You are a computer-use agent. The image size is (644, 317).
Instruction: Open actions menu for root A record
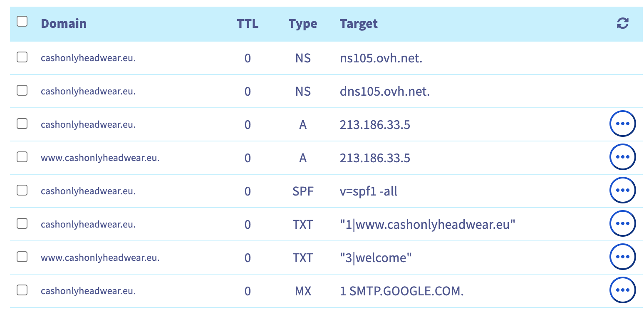pos(622,124)
